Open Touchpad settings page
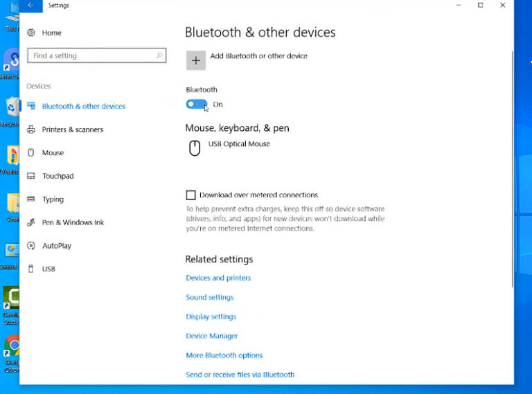The image size is (532, 394). coord(58,176)
